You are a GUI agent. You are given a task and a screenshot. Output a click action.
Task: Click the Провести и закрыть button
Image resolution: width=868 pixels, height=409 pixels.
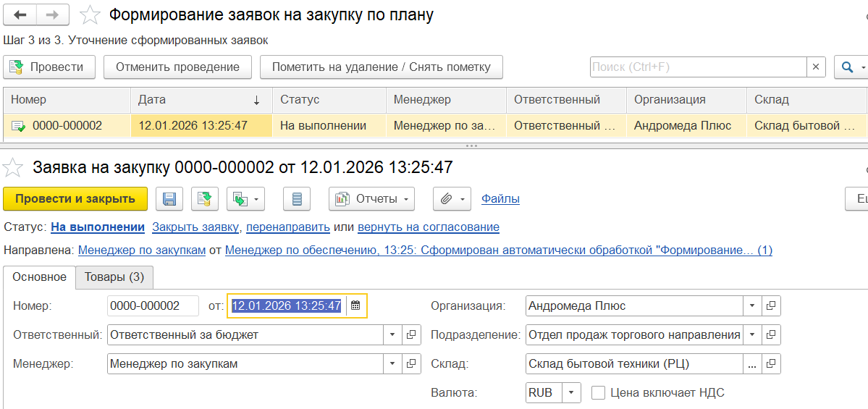coord(75,198)
